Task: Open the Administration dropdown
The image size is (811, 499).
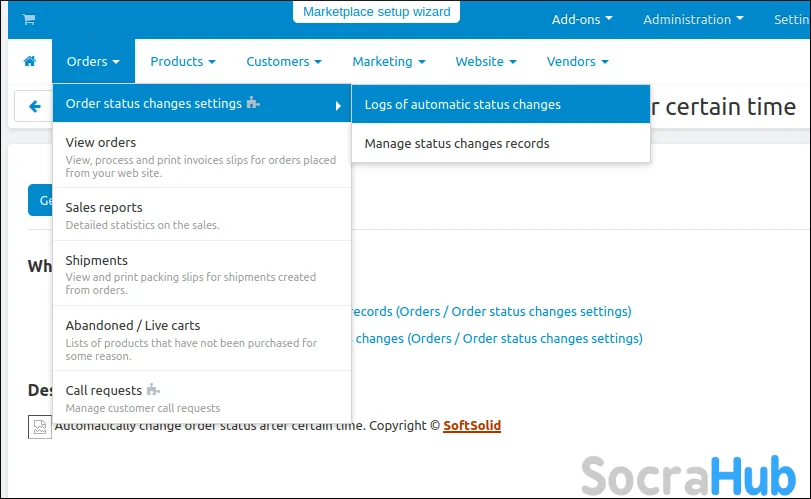Action: pos(693,19)
